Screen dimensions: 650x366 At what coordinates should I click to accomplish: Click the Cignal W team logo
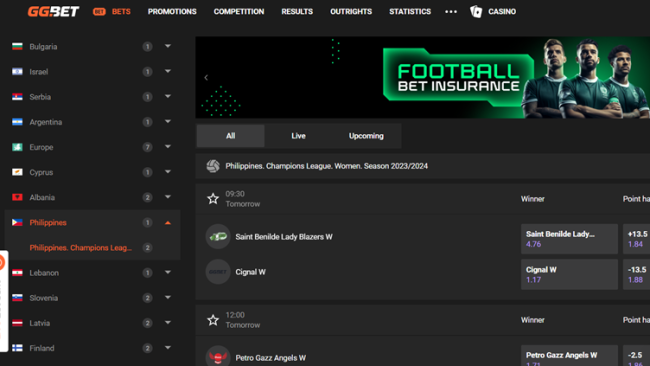pos(218,272)
